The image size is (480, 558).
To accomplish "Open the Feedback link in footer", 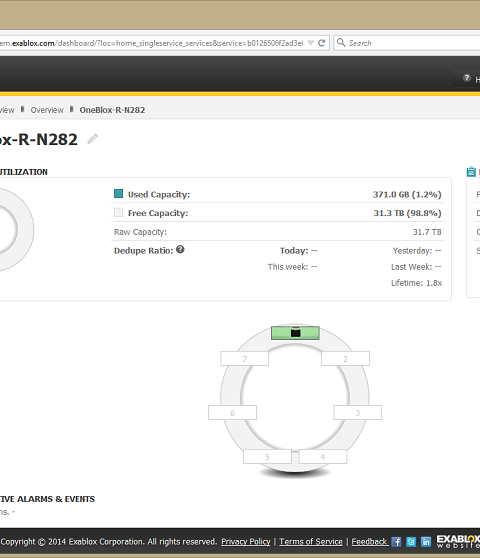I will [x=370, y=542].
